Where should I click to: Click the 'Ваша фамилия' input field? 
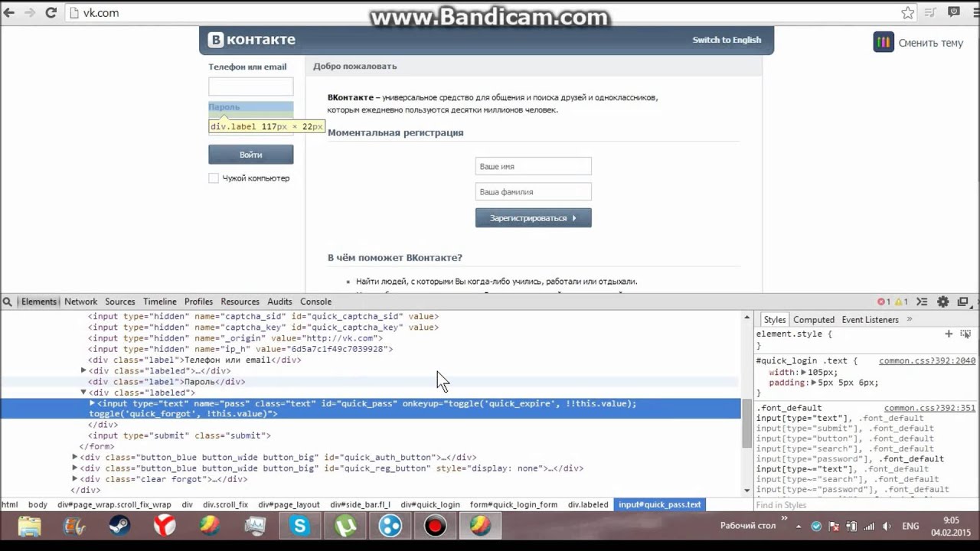pyautogui.click(x=534, y=191)
